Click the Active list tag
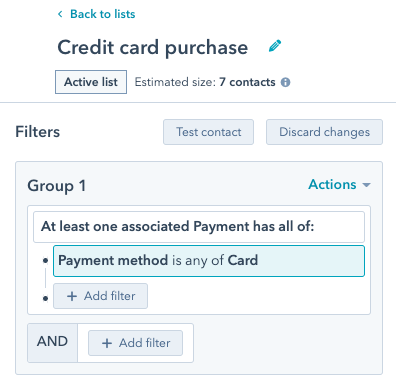The height and width of the screenshot is (389, 396). [91, 82]
